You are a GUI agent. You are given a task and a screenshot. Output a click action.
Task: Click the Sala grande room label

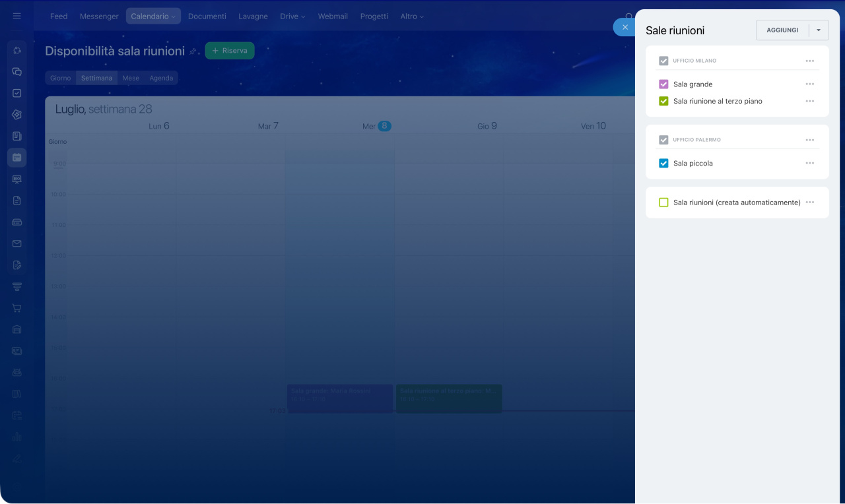point(693,84)
